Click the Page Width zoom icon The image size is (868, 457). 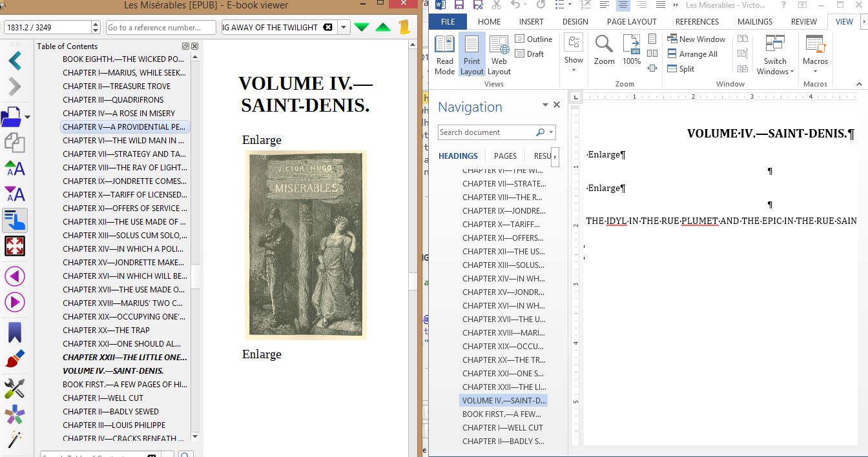pos(652,68)
